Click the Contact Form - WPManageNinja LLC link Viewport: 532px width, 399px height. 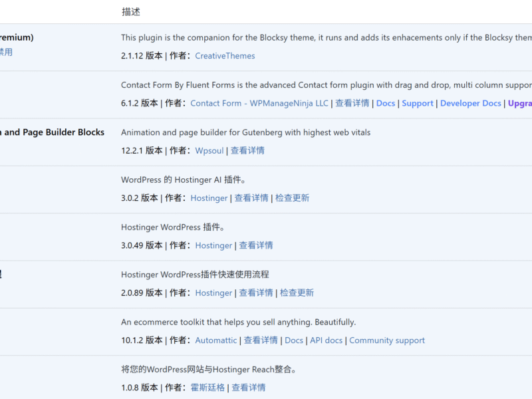pyautogui.click(x=259, y=103)
